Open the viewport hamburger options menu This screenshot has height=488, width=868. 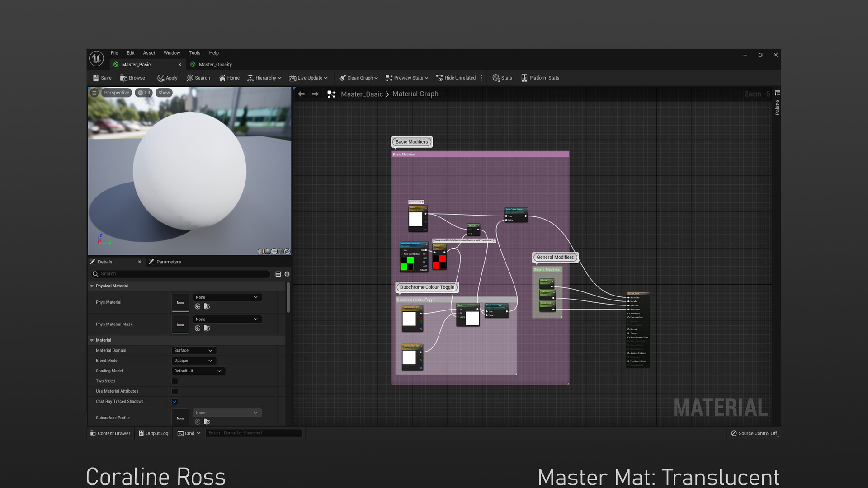pyautogui.click(x=94, y=93)
